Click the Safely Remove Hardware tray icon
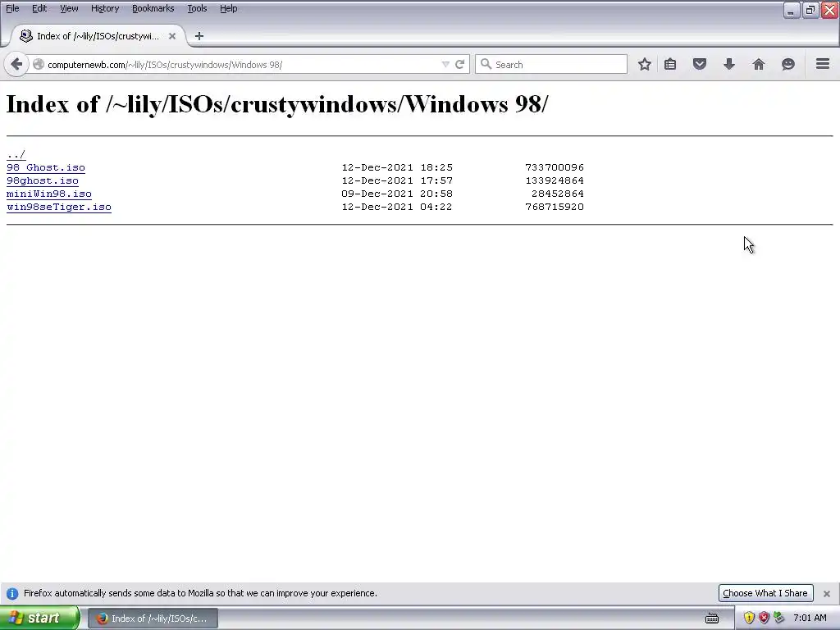This screenshot has width=840, height=630. click(x=778, y=618)
